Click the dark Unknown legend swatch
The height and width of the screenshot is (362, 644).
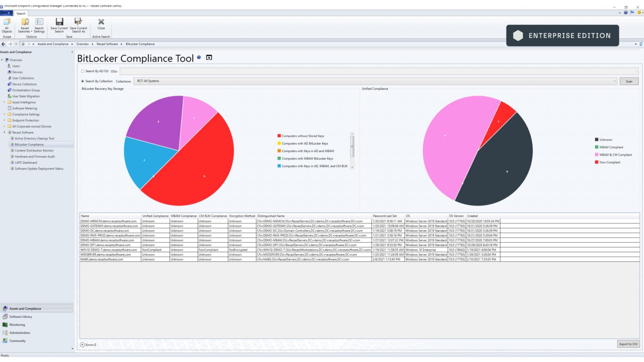point(597,140)
